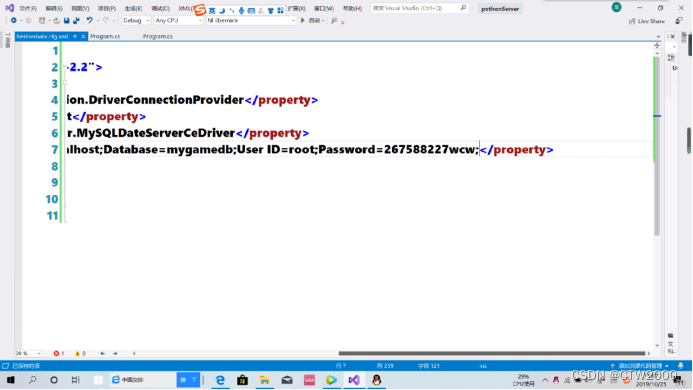Click the '字符 121' status bar entry
The image size is (693, 390).
pos(429,366)
